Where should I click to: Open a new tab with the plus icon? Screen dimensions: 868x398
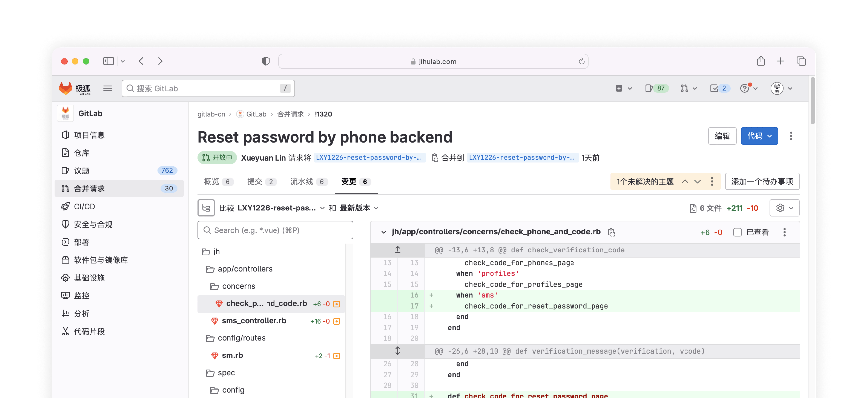click(x=780, y=61)
